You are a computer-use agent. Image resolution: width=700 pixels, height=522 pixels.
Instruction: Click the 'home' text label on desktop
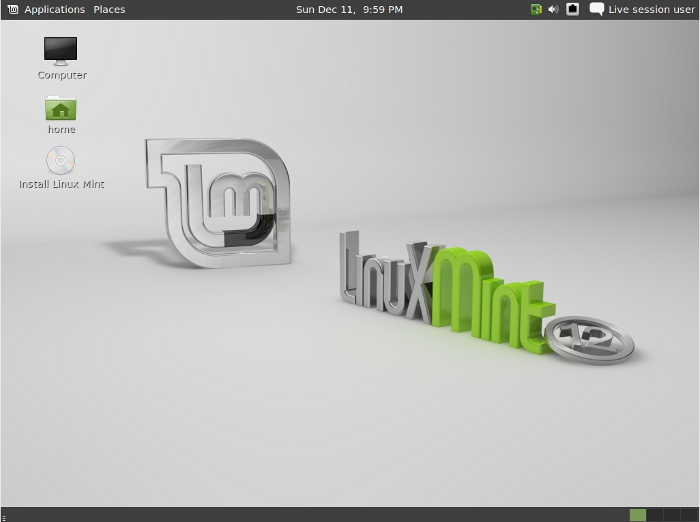coord(61,129)
